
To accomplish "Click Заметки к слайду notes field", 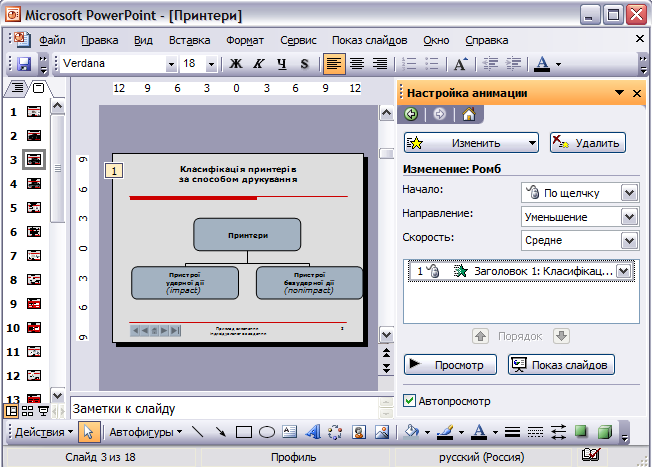I will tap(225, 409).
